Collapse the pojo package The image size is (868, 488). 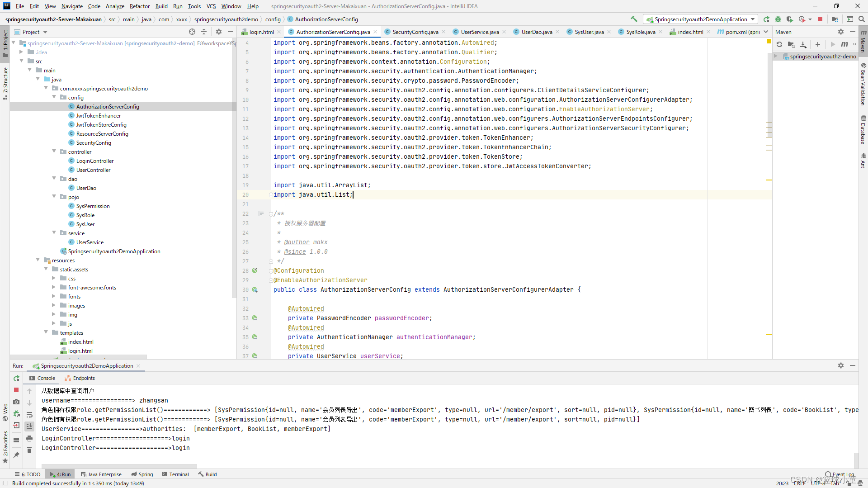pyautogui.click(x=54, y=197)
